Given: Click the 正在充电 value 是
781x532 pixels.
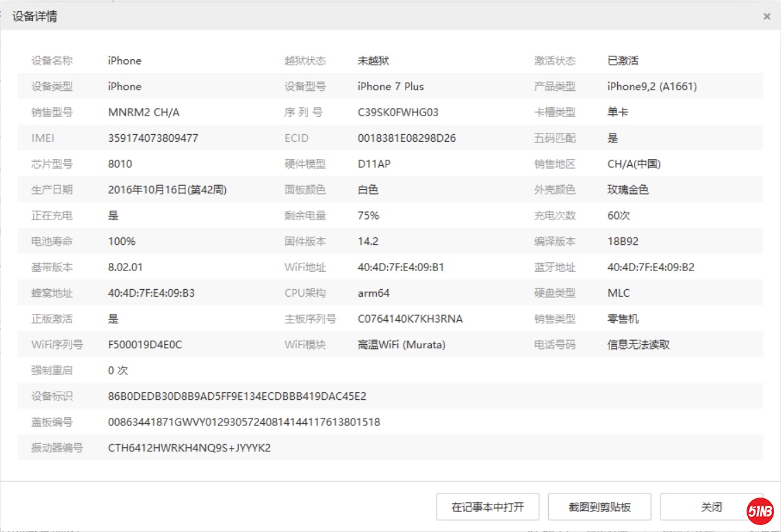Looking at the screenshot, I should [x=113, y=216].
